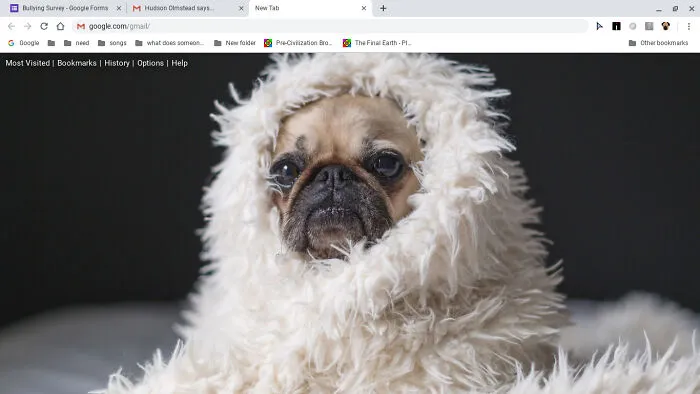Click the grey square extension icon

(649, 26)
